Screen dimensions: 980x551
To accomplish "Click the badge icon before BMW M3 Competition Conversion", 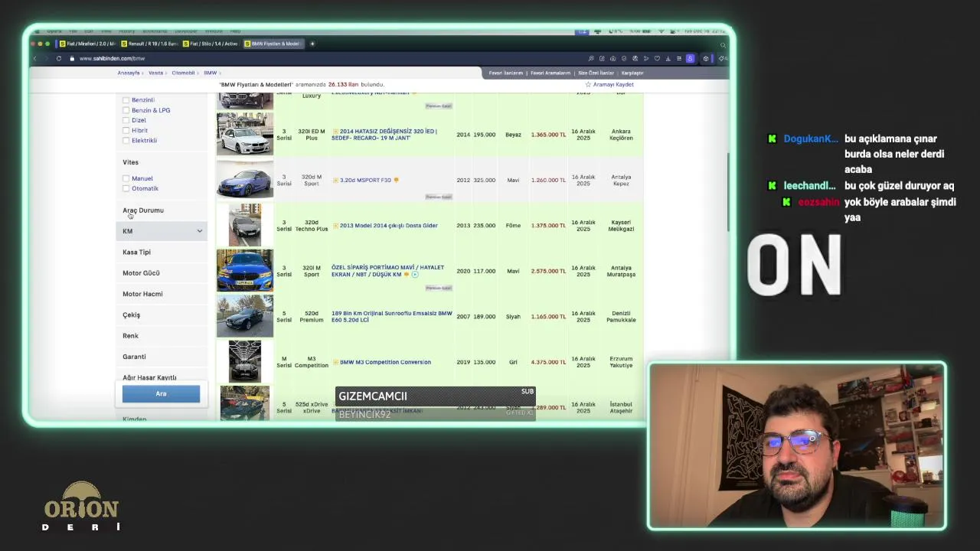I will (x=335, y=362).
